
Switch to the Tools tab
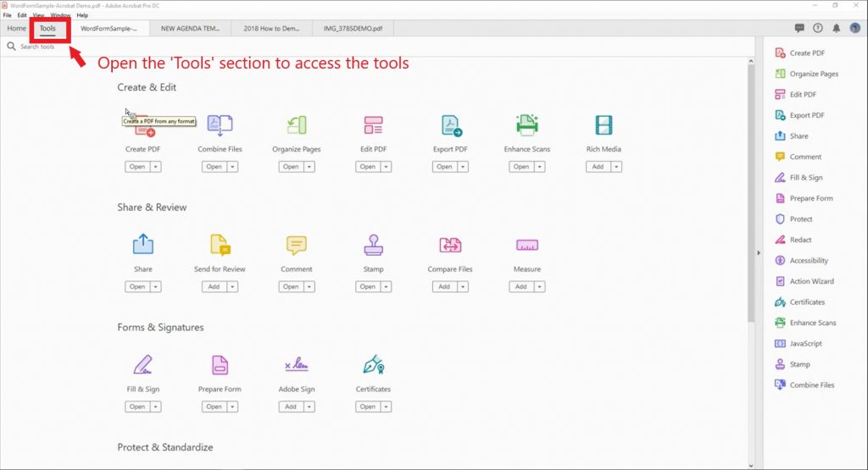pyautogui.click(x=47, y=28)
